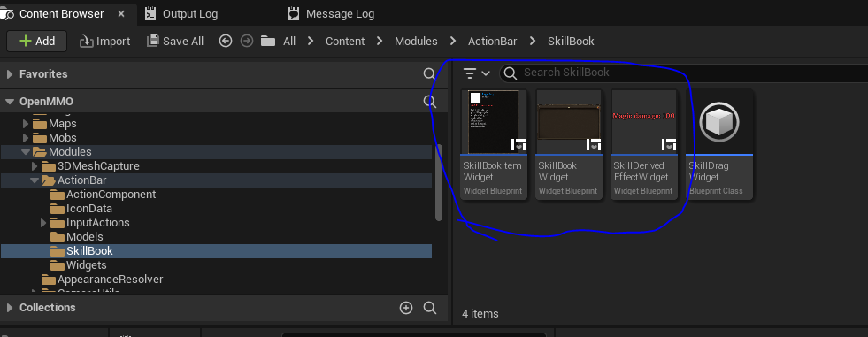The height and width of the screenshot is (337, 868).
Task: Click the green Add button
Action: click(37, 41)
